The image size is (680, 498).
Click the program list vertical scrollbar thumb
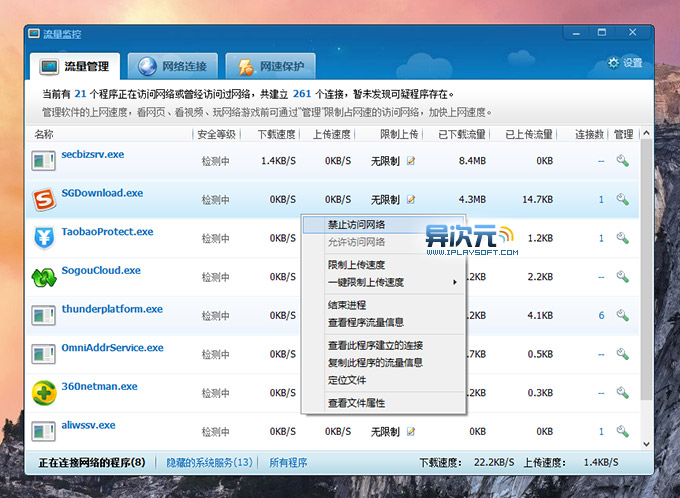[646, 269]
